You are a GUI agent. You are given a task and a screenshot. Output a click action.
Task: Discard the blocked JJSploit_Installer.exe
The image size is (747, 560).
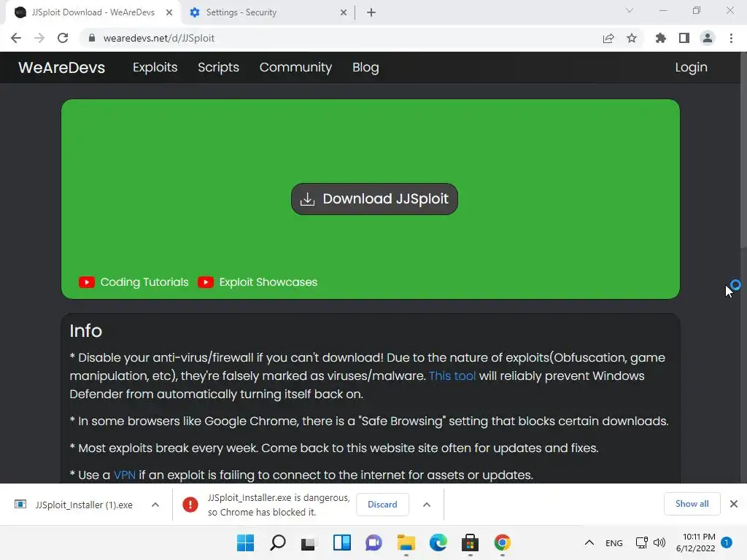tap(382, 505)
